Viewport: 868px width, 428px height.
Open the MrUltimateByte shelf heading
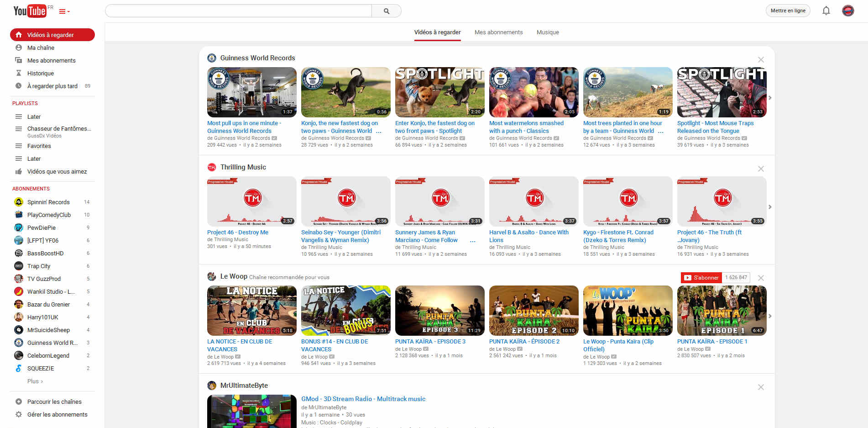(244, 386)
